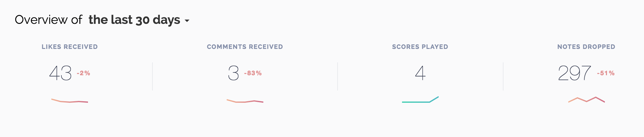Click the divider between Scores and Notes
644x137 pixels.
coord(503,76)
